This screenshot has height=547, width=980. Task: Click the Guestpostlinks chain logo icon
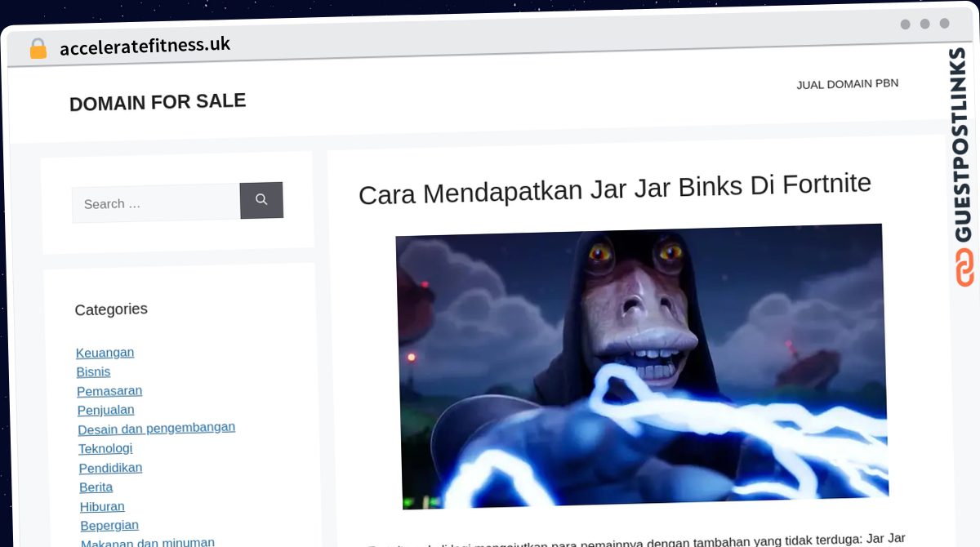[964, 269]
